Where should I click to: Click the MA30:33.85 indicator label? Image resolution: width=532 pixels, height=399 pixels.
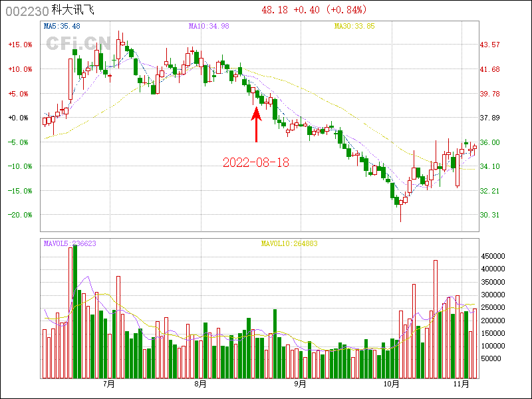click(x=354, y=26)
